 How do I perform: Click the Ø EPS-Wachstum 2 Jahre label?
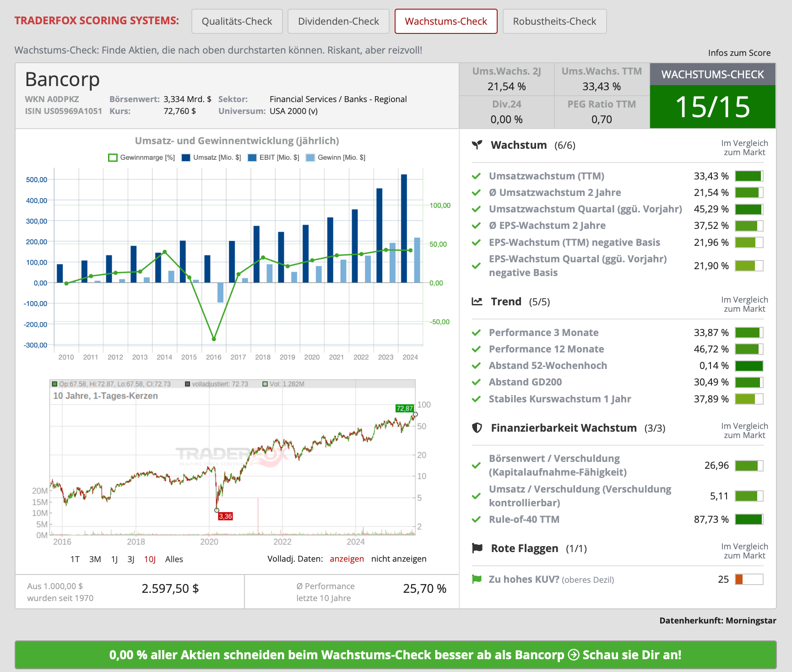pos(547,226)
